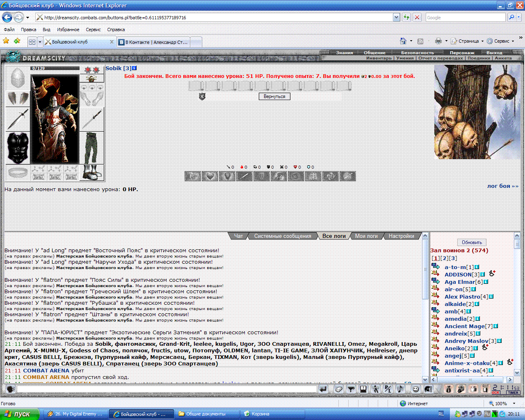Click the last combat technique icon
Image resolution: width=525 pixels, height=420 pixels.
coord(348,176)
